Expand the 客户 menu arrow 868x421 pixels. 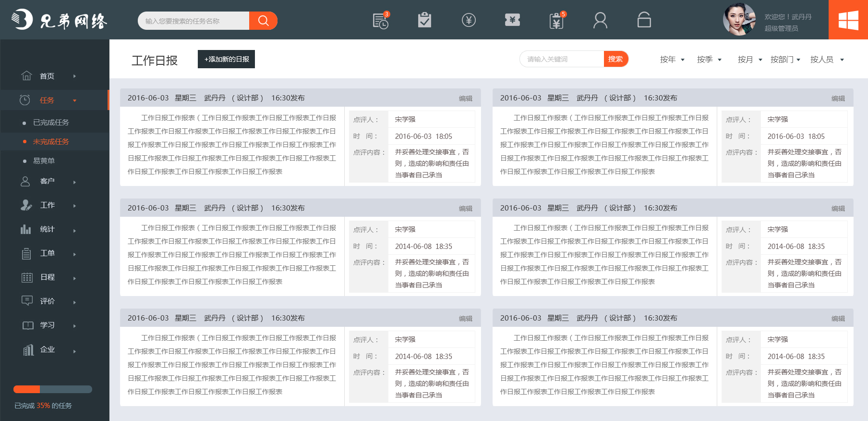[74, 182]
